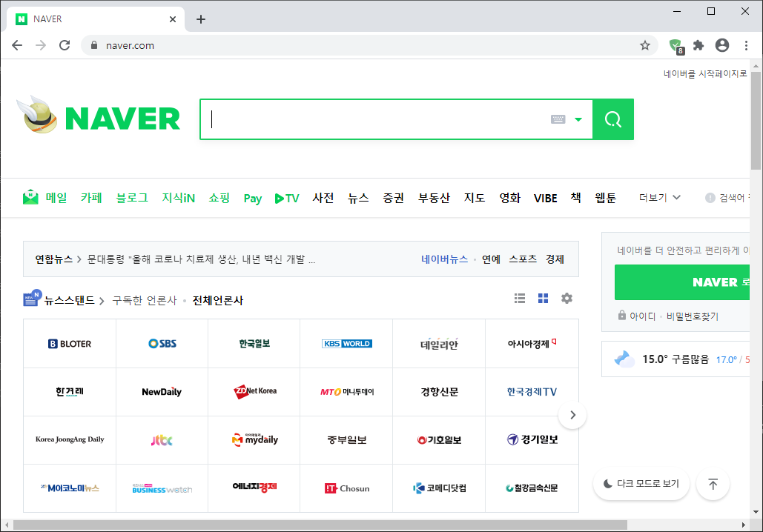This screenshot has height=532, width=763.
Task: Open the 부동산 menu item
Action: 434,197
